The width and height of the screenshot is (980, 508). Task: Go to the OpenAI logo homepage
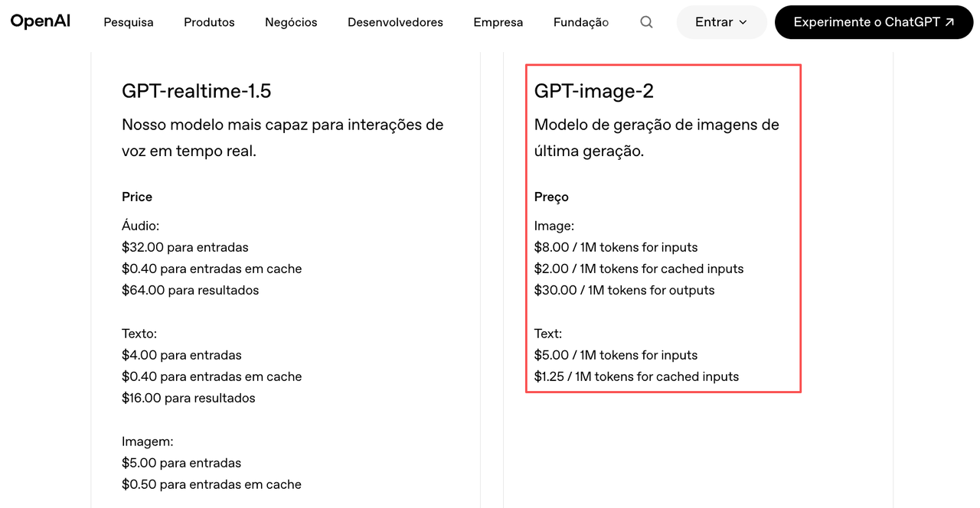point(41,21)
